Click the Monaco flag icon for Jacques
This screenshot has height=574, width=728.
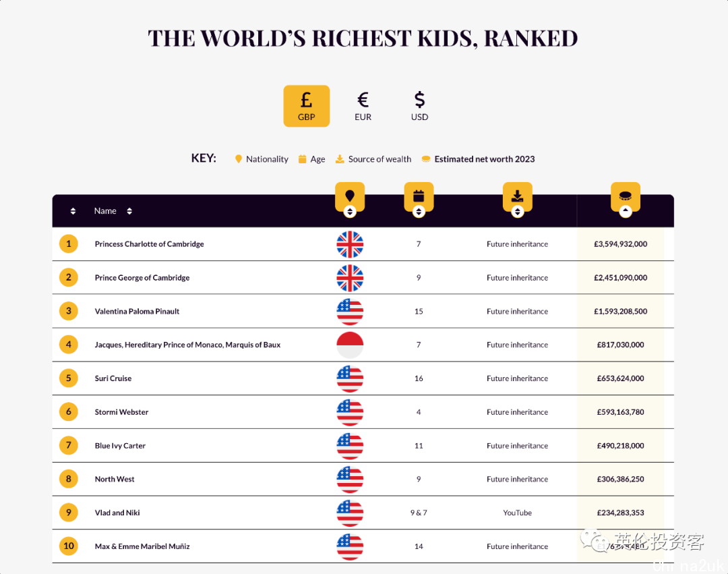point(350,345)
